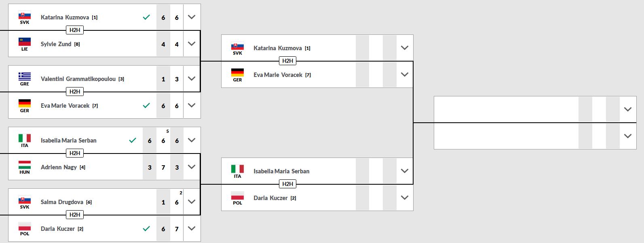This screenshot has width=644, height=243.
Task: Click Slovakia flag beside Katarina Kuzmova quarterfinal
Action: pos(25,15)
